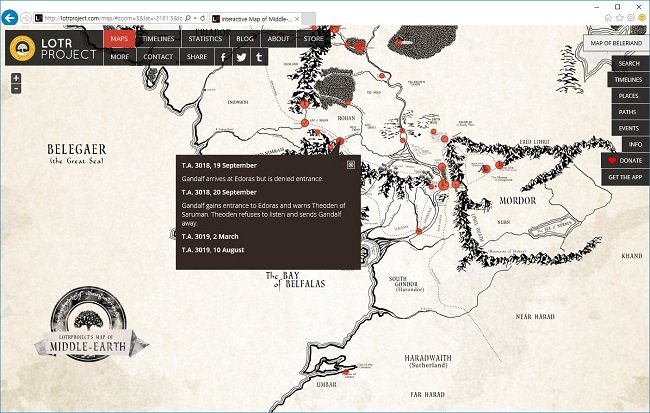This screenshot has width=650, height=413.
Task: Expand the More menu
Action: (x=119, y=57)
